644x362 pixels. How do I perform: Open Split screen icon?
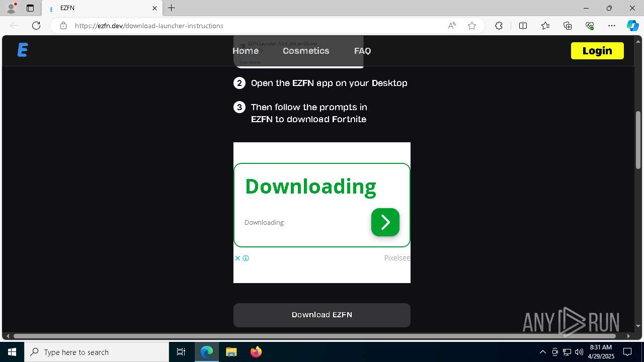523,26
